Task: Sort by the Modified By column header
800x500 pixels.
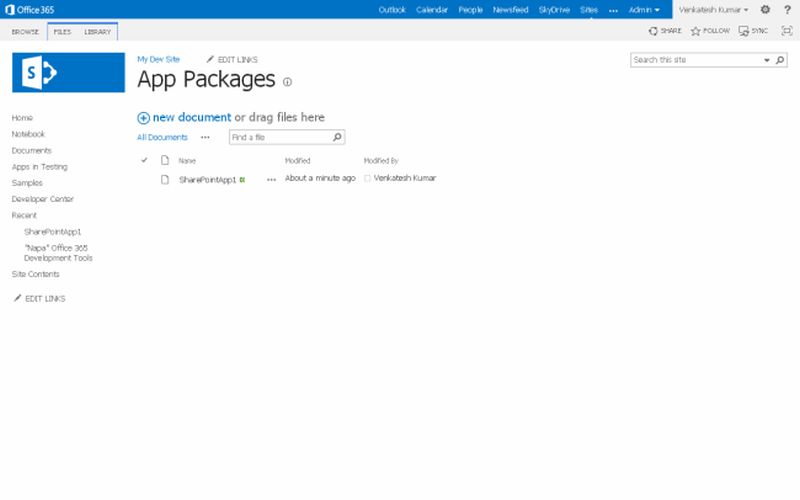Action: pos(381,161)
